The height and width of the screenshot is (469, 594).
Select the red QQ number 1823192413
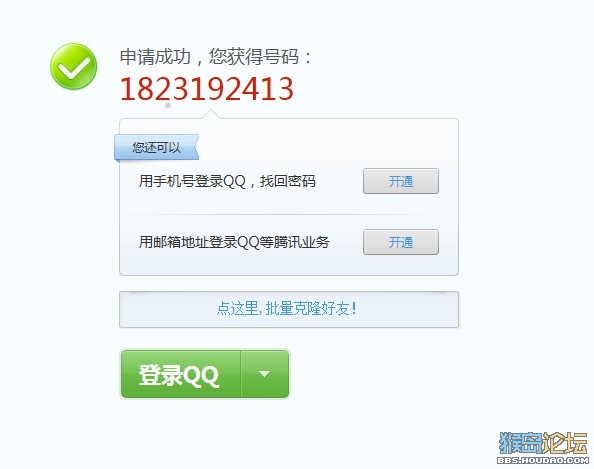pyautogui.click(x=207, y=89)
